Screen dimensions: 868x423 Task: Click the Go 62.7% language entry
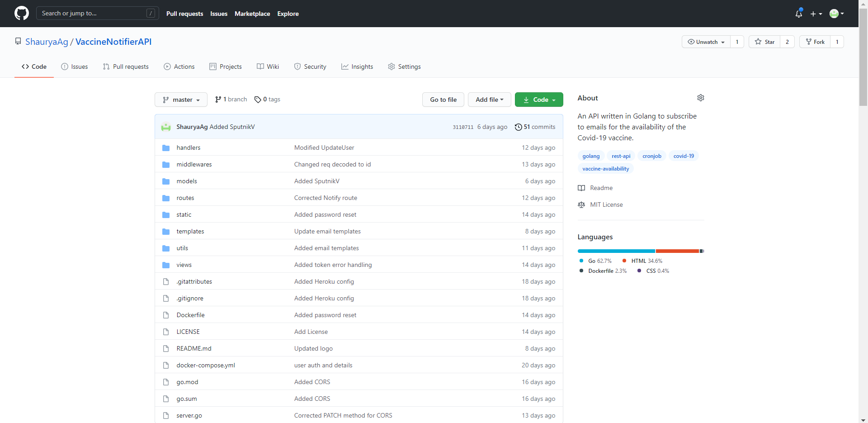click(595, 261)
